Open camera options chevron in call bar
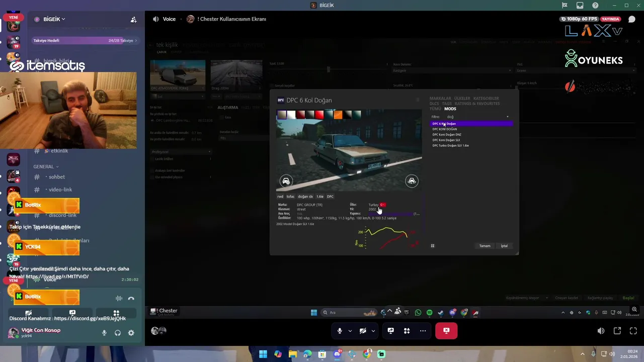Screen dimensions: 644x362 tap(373, 331)
